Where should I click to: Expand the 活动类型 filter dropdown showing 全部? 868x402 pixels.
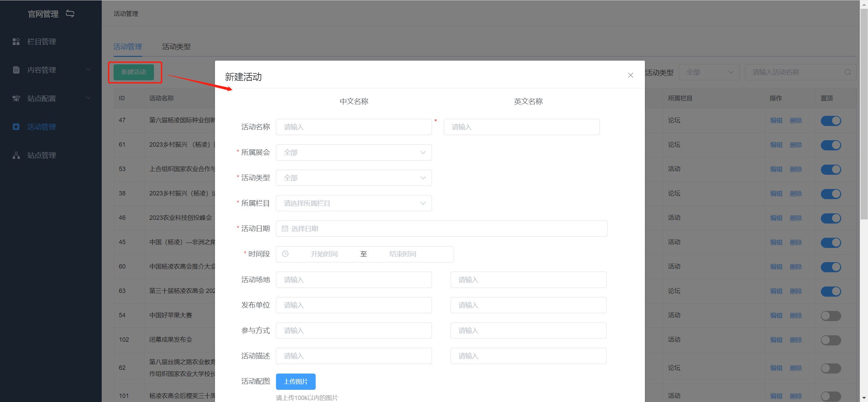coord(709,72)
